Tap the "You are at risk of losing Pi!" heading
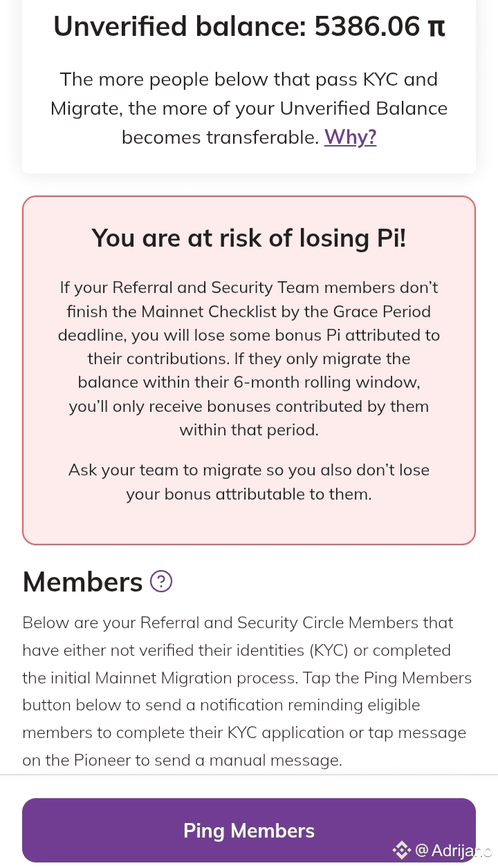The width and height of the screenshot is (498, 868). click(249, 238)
